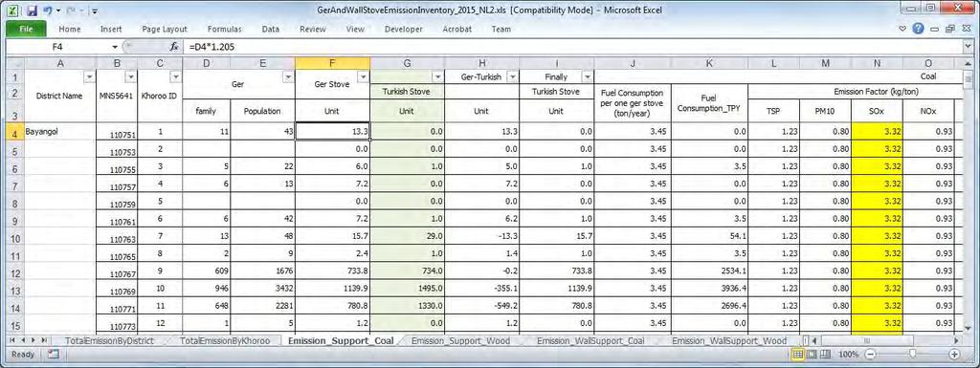Switch to Emission_WallSupport_Coal sheet
The image size is (980, 368).
coord(590,340)
